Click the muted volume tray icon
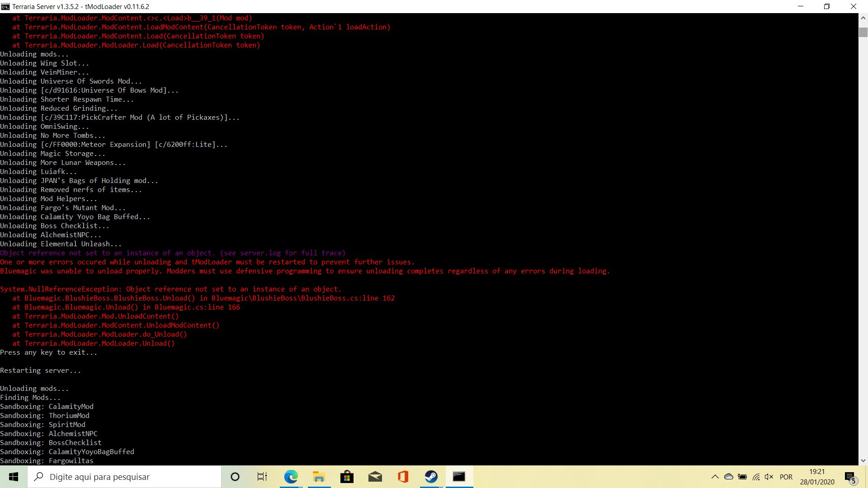This screenshot has height=488, width=868. tap(769, 477)
